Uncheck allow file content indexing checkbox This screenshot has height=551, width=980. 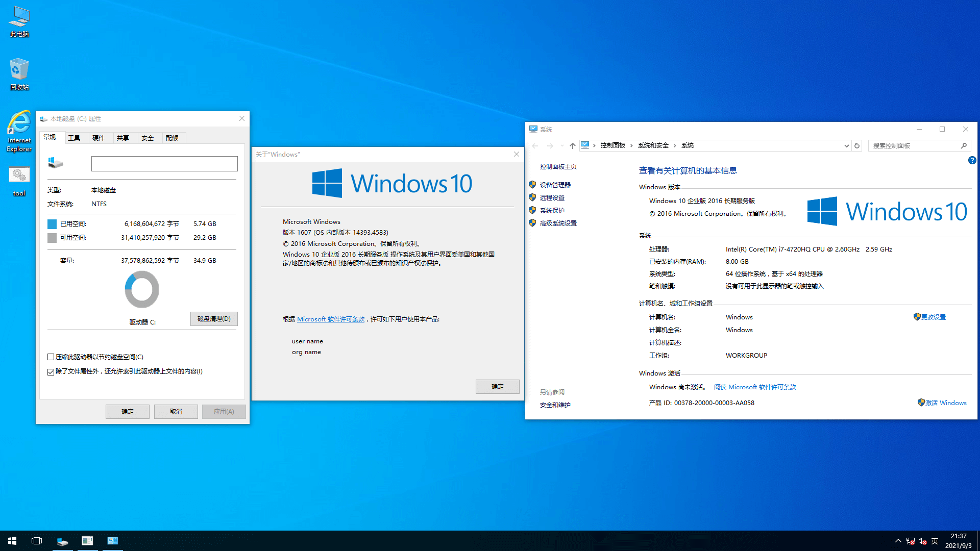pyautogui.click(x=51, y=372)
